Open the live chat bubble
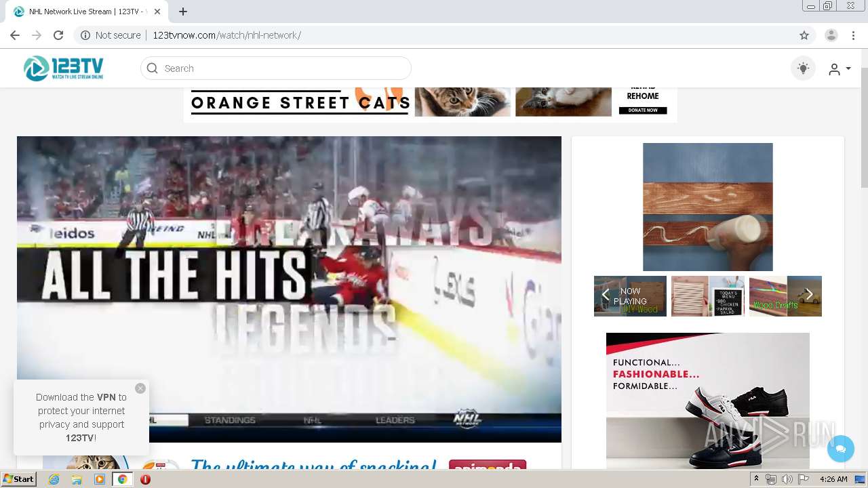This screenshot has height=488, width=868. click(841, 449)
